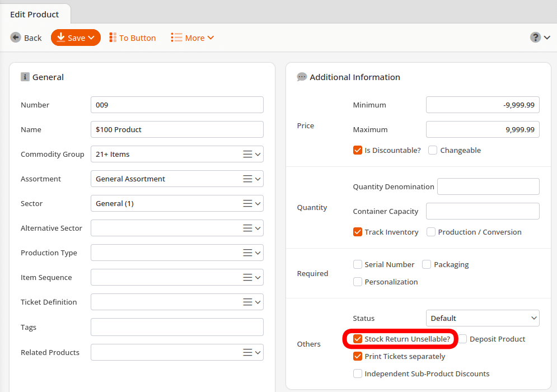
Task: Open list picker icon for Assortment
Action: pos(247,179)
